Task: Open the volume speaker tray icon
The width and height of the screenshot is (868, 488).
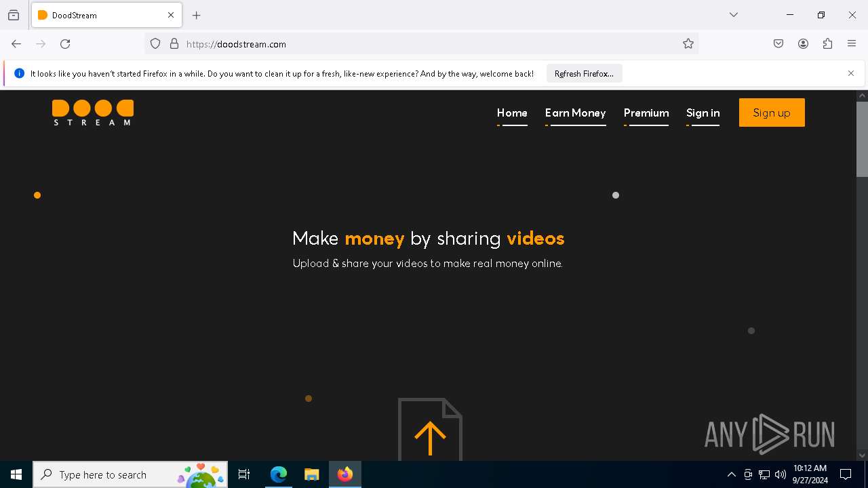Action: (x=781, y=474)
